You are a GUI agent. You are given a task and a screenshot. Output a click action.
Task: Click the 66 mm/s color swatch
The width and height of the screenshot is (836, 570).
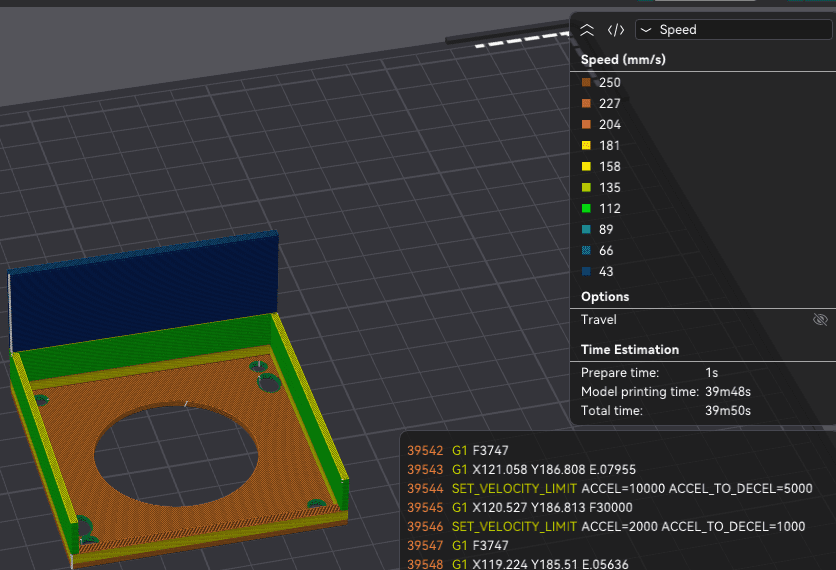coord(586,250)
